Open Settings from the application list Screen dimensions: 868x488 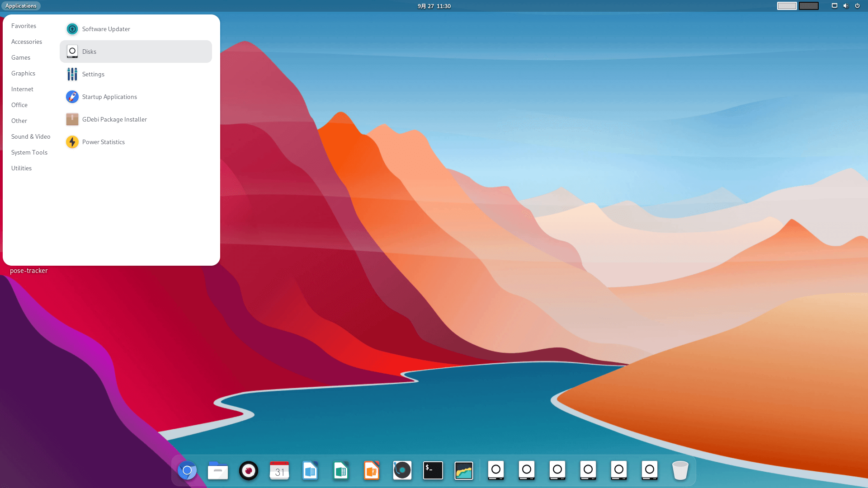(x=93, y=74)
